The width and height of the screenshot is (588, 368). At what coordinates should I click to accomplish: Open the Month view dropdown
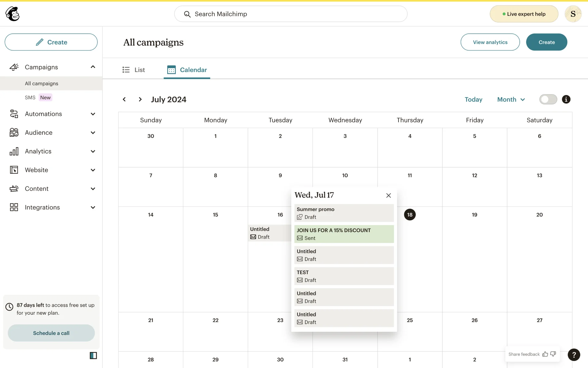click(511, 99)
